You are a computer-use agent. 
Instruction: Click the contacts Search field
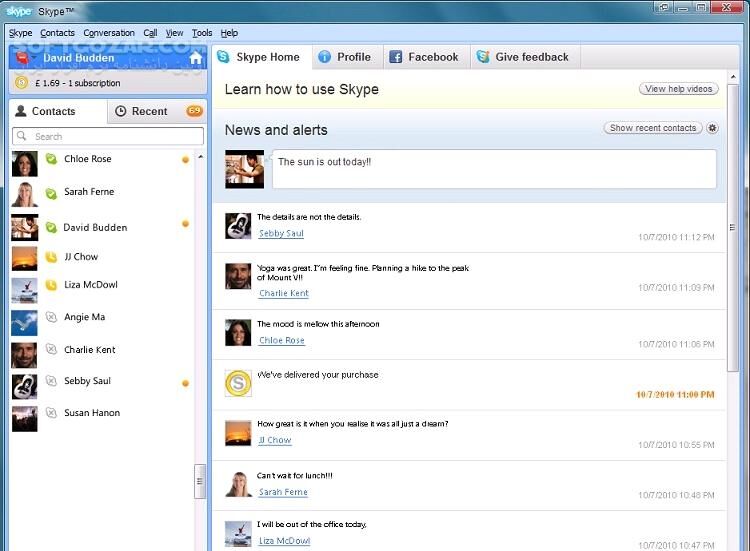[108, 136]
